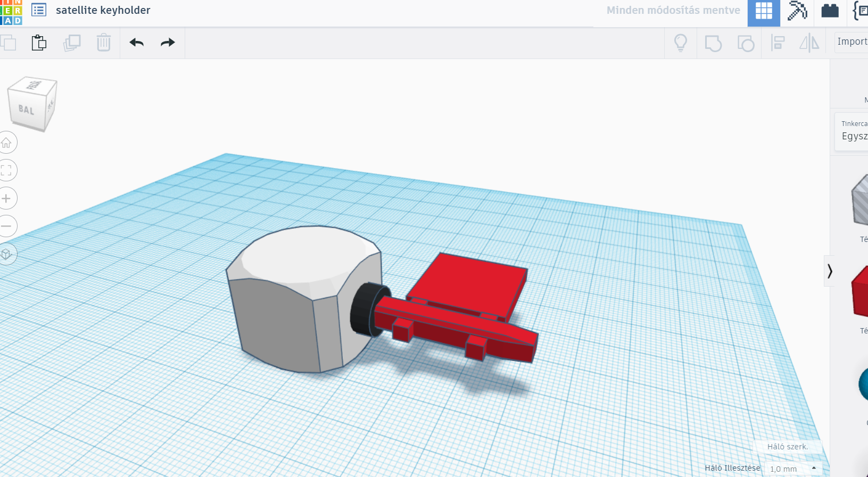Open the Tinkercad logo home link
The image size is (868, 477).
click(x=11, y=12)
